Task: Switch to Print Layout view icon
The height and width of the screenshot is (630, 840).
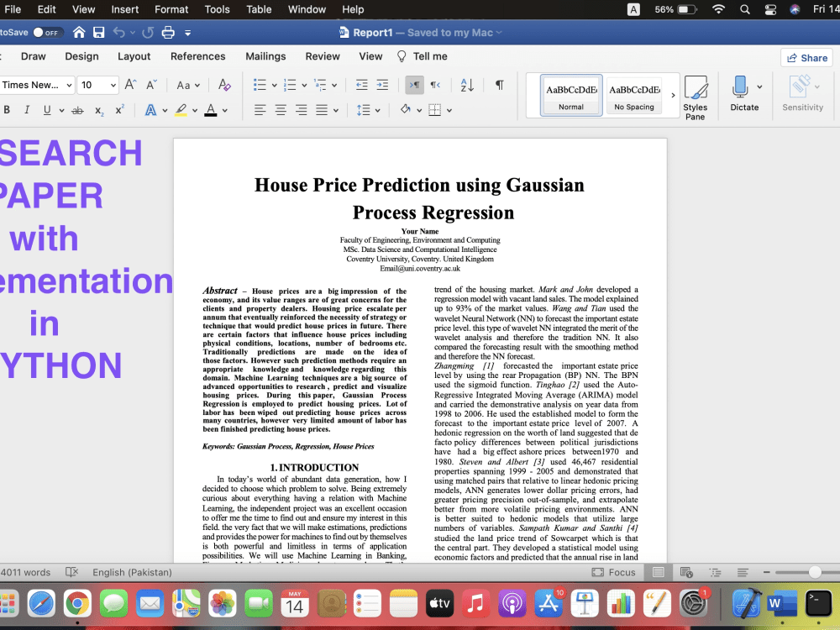Action: pyautogui.click(x=659, y=572)
